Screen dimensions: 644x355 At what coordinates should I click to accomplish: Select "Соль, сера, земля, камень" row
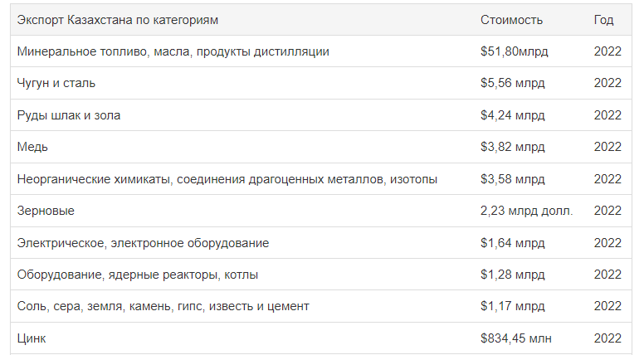click(x=321, y=306)
